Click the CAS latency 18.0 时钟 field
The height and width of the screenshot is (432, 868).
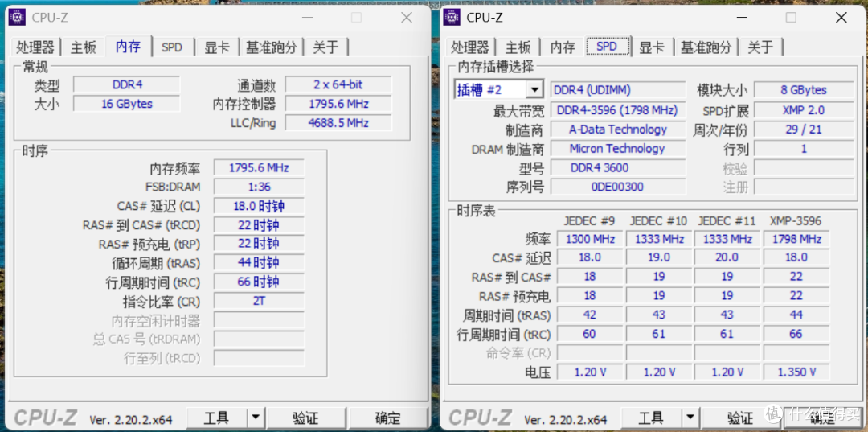pyautogui.click(x=259, y=206)
